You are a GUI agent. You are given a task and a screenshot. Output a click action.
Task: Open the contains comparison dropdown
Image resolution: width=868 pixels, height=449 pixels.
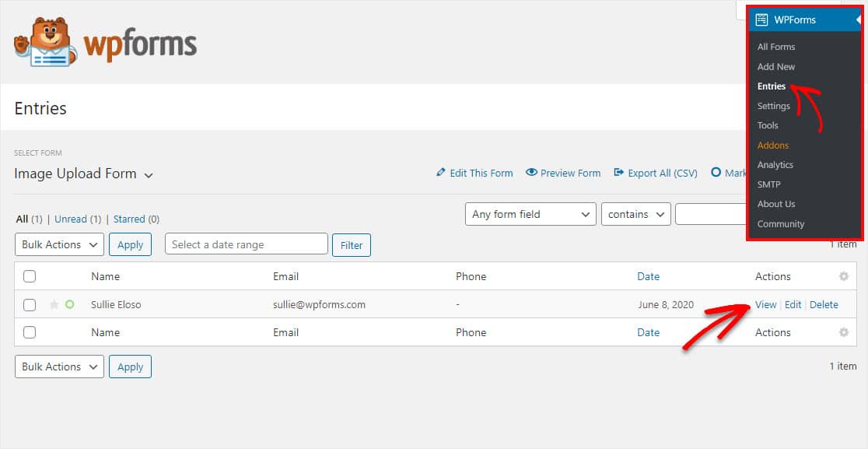pos(636,214)
